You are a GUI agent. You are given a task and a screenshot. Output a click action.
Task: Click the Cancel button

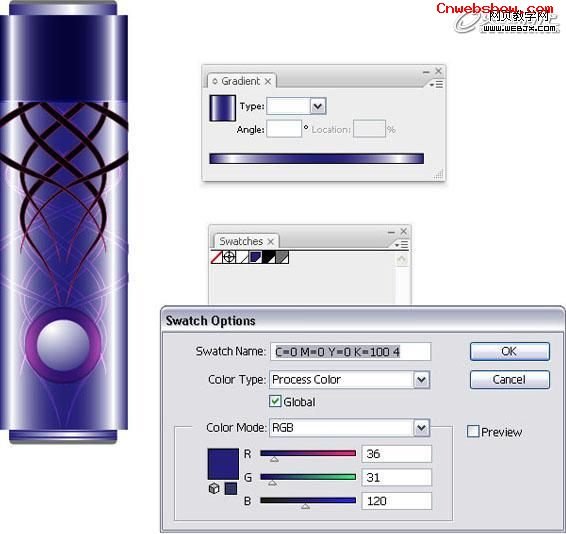[x=509, y=379]
